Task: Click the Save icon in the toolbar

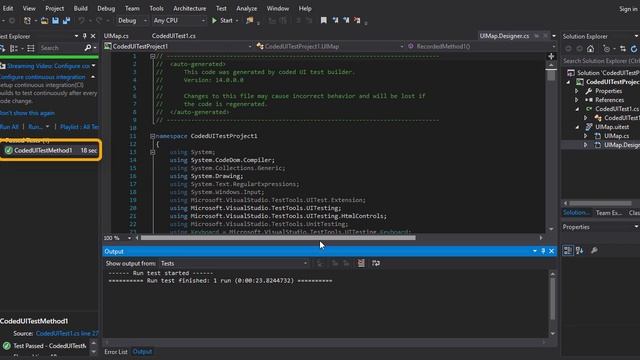Action: click(55, 20)
